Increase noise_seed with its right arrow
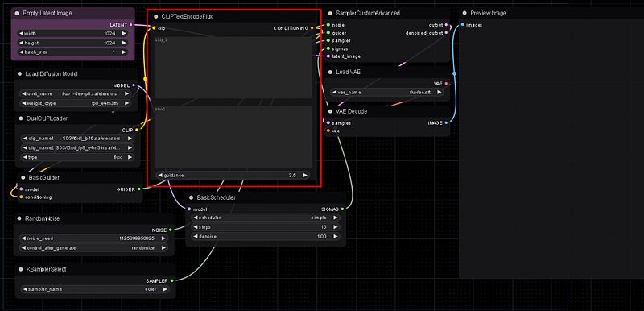Screen dimensions: 644x311 click(x=164, y=238)
